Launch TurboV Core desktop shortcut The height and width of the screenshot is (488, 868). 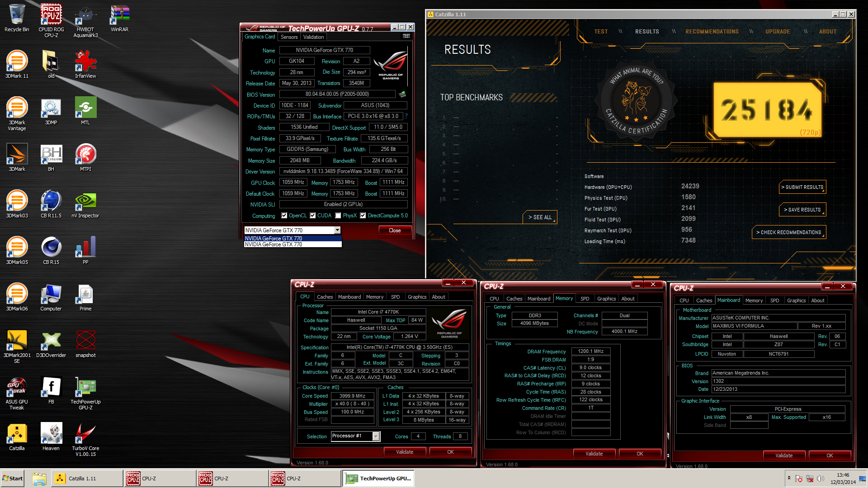tap(85, 440)
